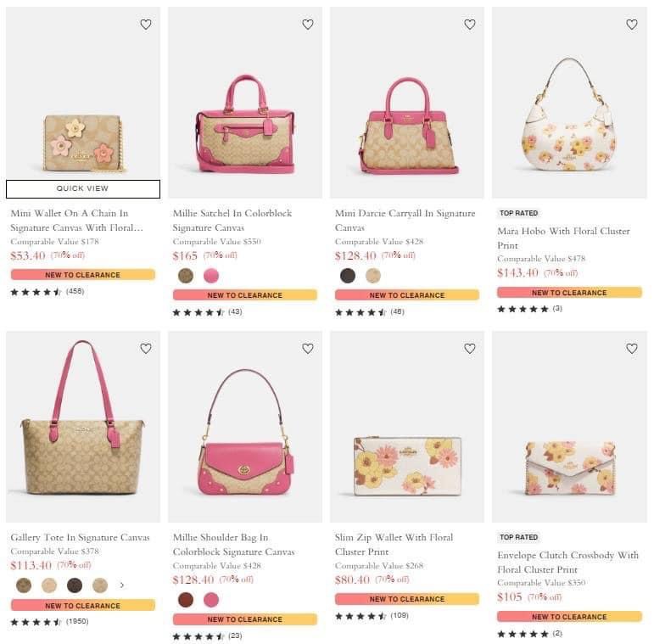Pick pink swatch for Millie Shoulder Bag
The height and width of the screenshot is (644, 654).
pos(211,600)
